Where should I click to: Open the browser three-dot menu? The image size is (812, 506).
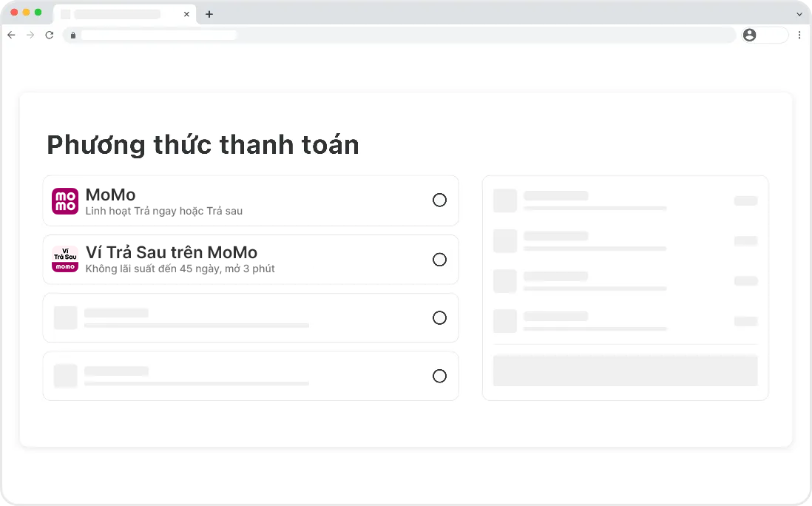click(x=799, y=35)
